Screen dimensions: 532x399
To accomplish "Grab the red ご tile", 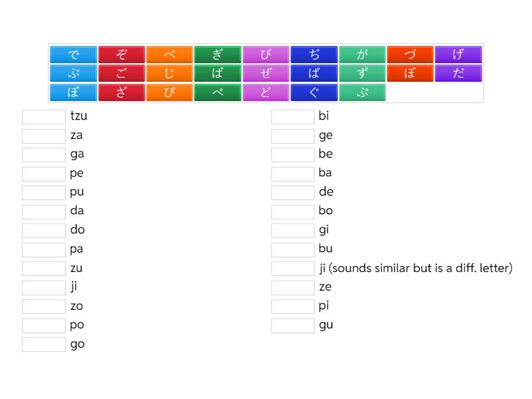I will point(121,73).
